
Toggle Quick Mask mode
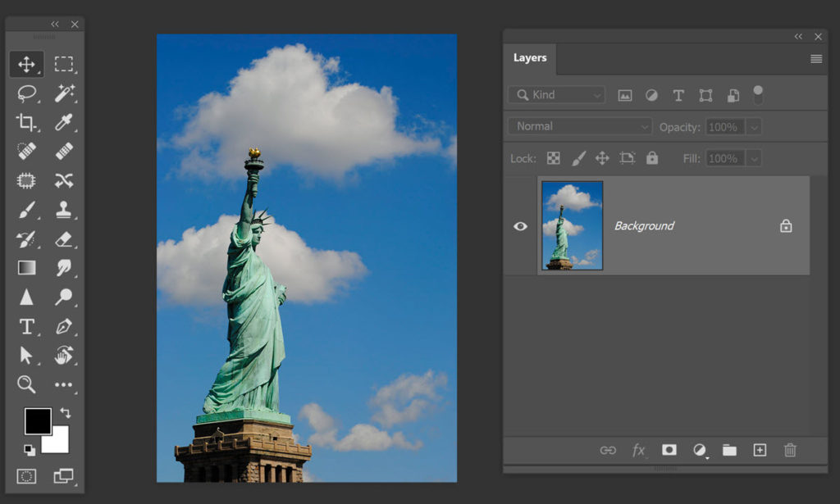[26, 476]
